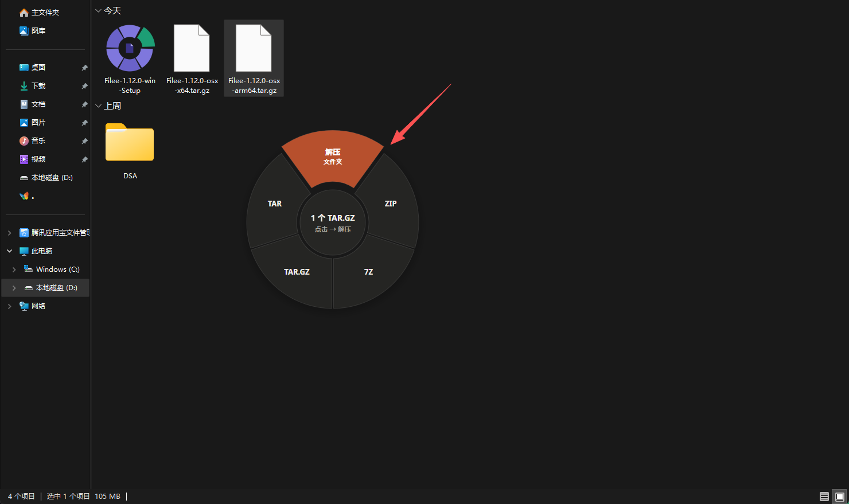Image resolution: width=849 pixels, height=504 pixels.
Task: Unpin Music (音乐) via its pin icon
Action: pos(84,141)
